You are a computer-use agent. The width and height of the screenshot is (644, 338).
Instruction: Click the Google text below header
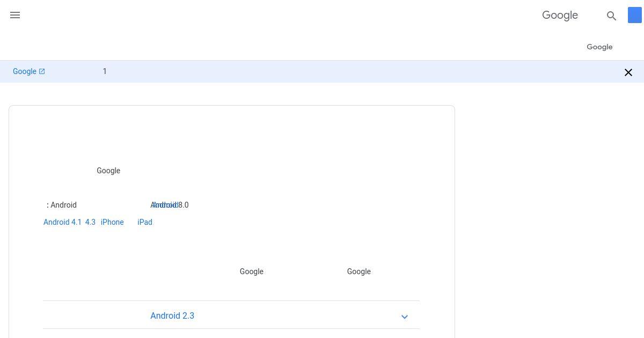click(599, 47)
